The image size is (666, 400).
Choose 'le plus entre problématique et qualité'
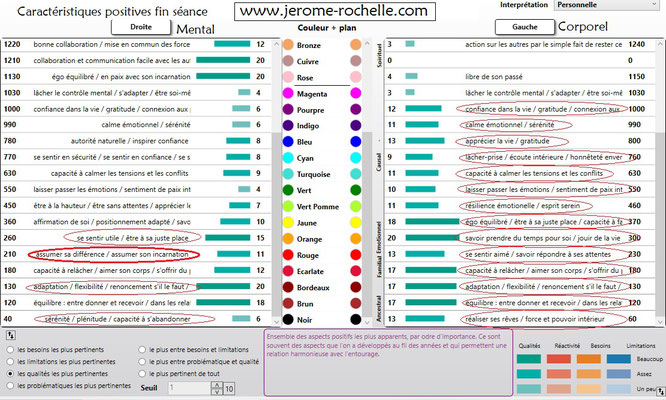(142, 362)
